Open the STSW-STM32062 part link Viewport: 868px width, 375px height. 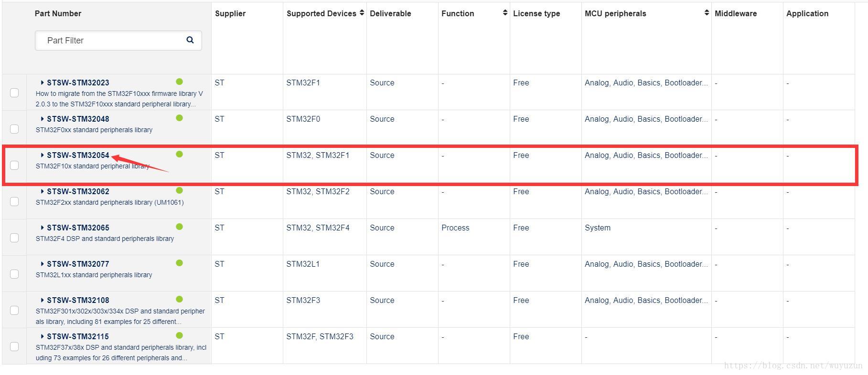(x=78, y=191)
